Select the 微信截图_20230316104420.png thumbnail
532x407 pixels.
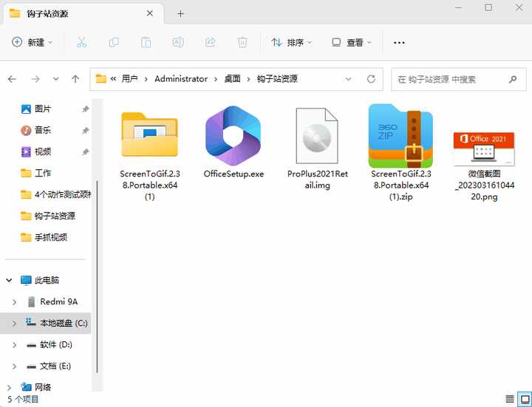[x=484, y=166]
